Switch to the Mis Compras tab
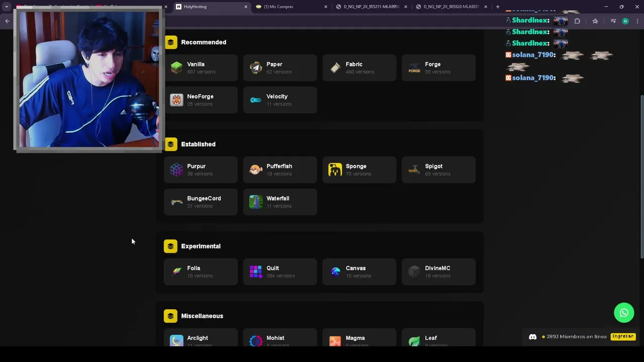The height and width of the screenshot is (362, 644). tap(290, 7)
